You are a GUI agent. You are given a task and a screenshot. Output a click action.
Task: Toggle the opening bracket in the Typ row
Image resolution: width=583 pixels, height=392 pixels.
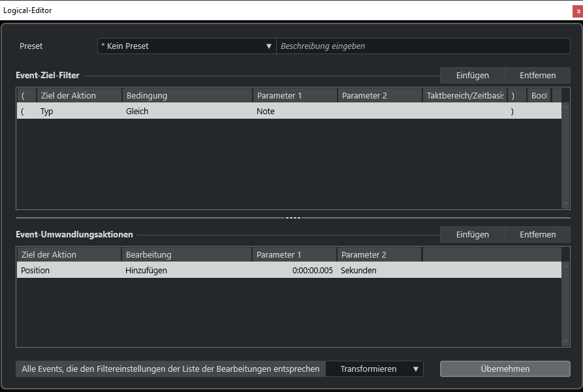24,112
